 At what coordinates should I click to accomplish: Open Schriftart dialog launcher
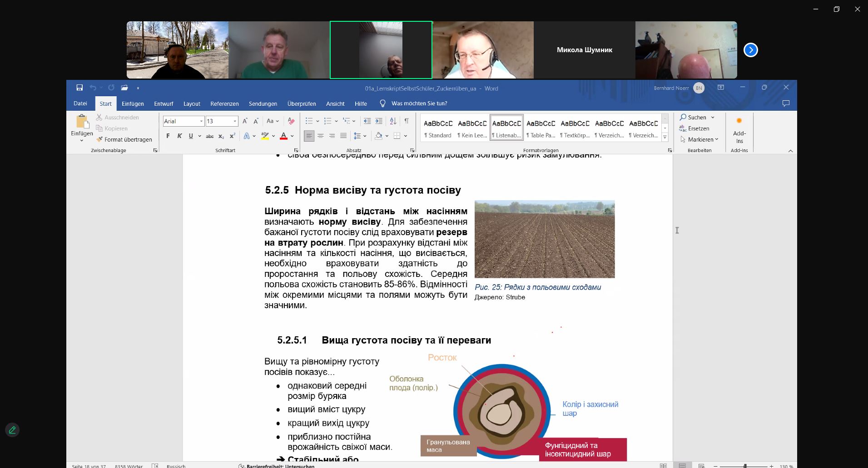[296, 150]
